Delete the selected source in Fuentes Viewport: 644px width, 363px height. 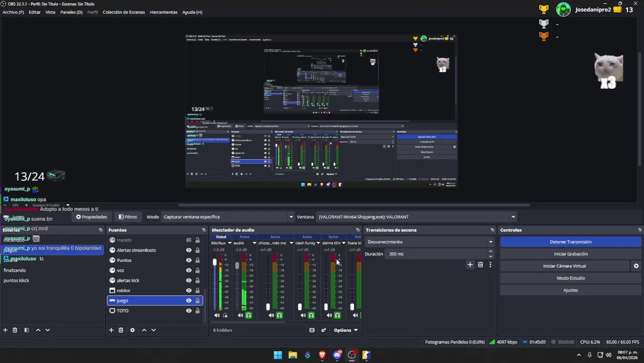[x=121, y=330]
